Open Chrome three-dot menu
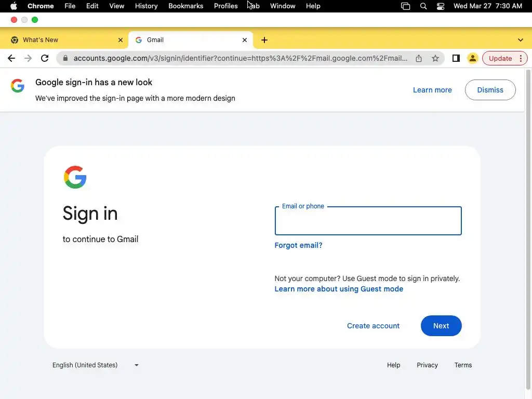532x399 pixels. 521,58
